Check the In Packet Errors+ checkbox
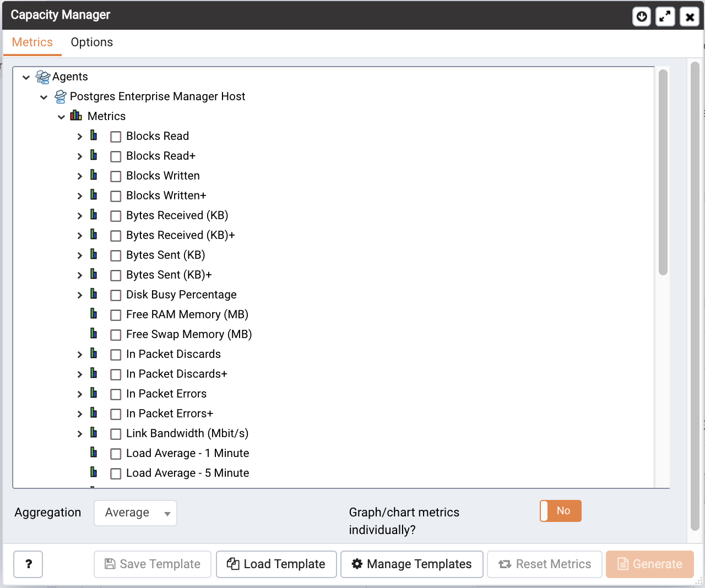Viewport: 705px width, 588px height. point(116,414)
